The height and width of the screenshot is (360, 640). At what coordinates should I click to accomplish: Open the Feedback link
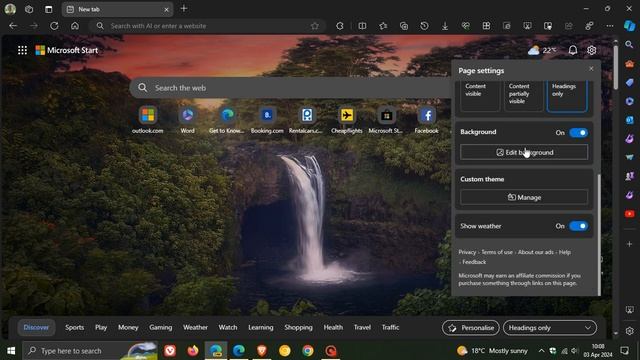pyautogui.click(x=474, y=262)
